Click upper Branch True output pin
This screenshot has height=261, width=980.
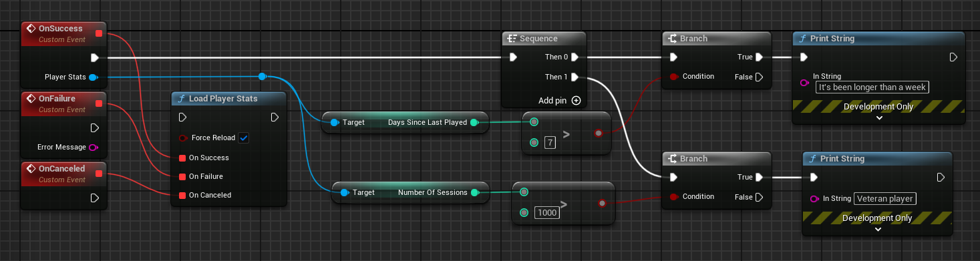759,57
